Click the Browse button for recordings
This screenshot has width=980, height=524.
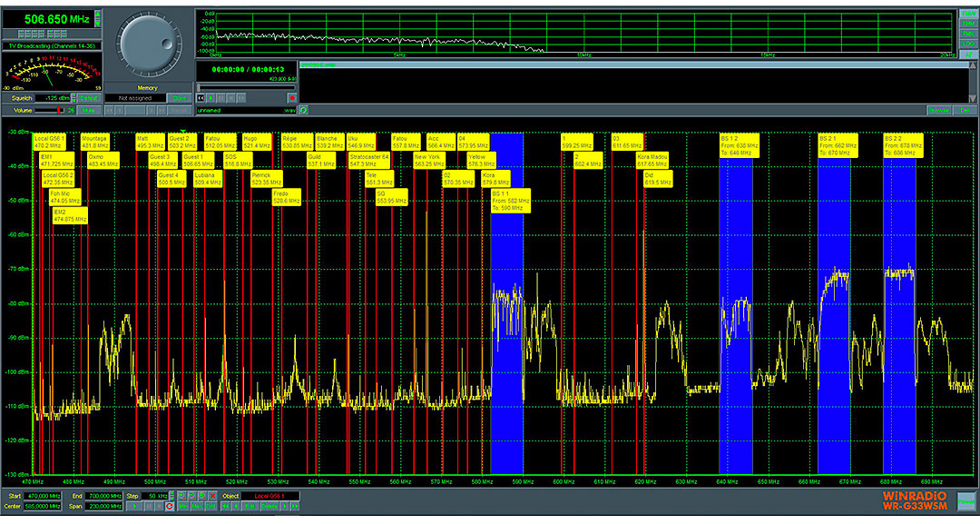[x=938, y=110]
